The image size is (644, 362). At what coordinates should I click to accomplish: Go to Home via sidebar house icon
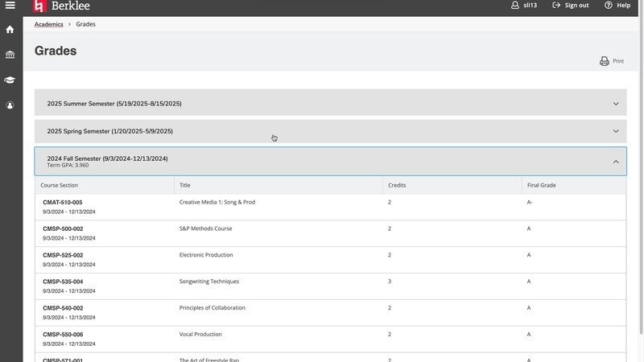pyautogui.click(x=10, y=30)
